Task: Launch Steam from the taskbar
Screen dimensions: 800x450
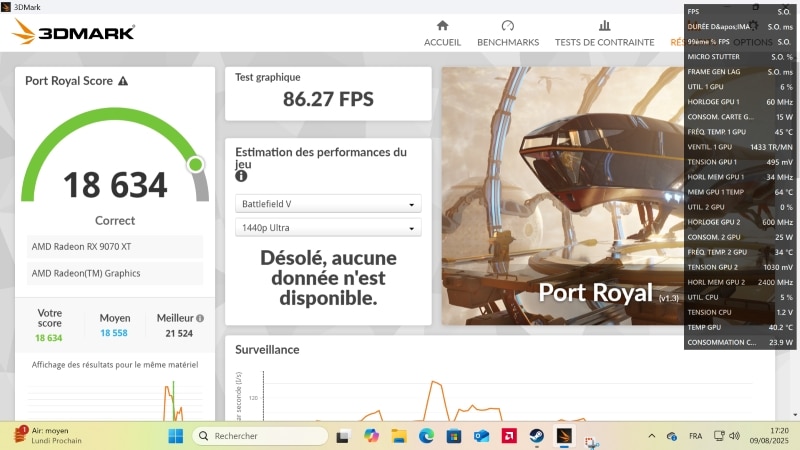Action: 536,436
